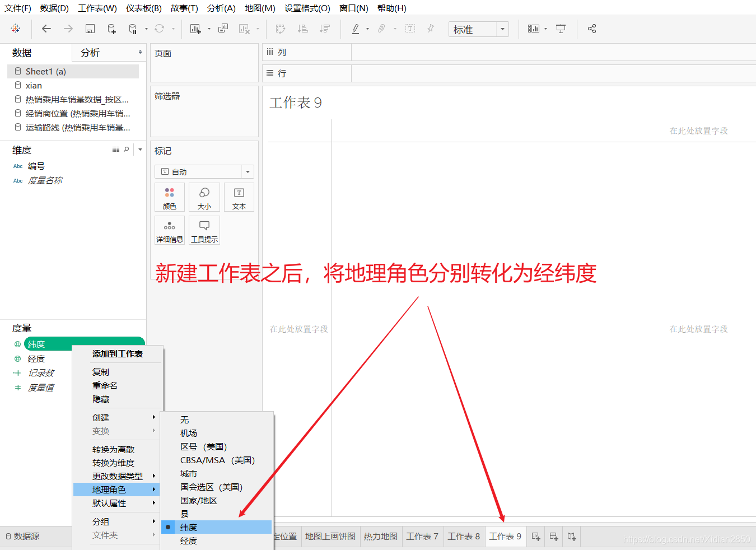Viewport: 756px width, 550px height.
Task: Switch to 地图上画饼图 sheet tab
Action: tap(330, 537)
